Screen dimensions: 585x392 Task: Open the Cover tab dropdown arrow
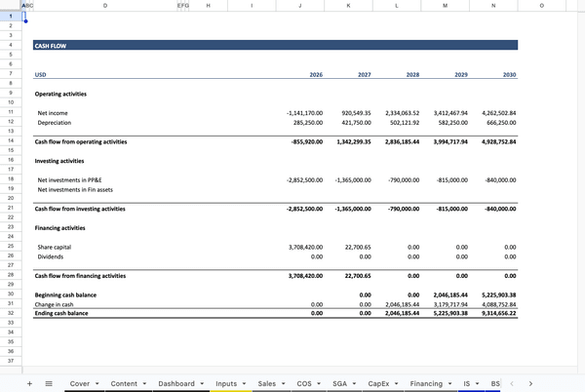97,384
